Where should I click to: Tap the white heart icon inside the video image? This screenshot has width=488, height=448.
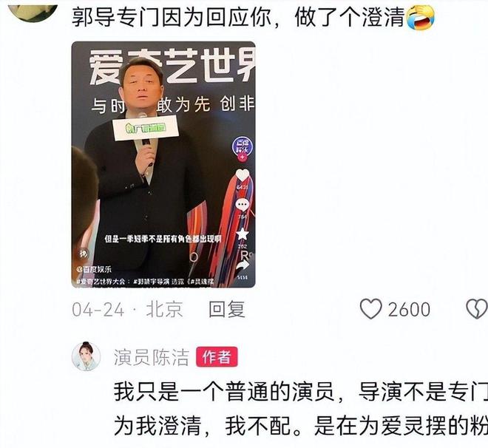pyautogui.click(x=243, y=175)
